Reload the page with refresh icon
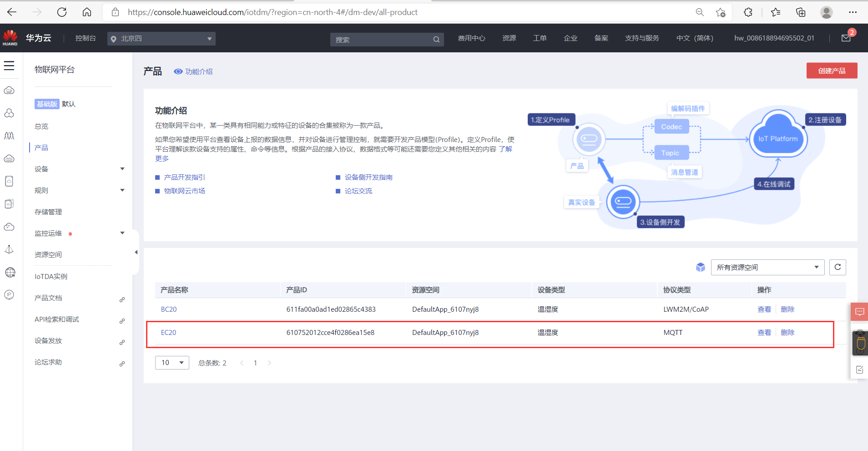This screenshot has width=868, height=451. (x=62, y=12)
